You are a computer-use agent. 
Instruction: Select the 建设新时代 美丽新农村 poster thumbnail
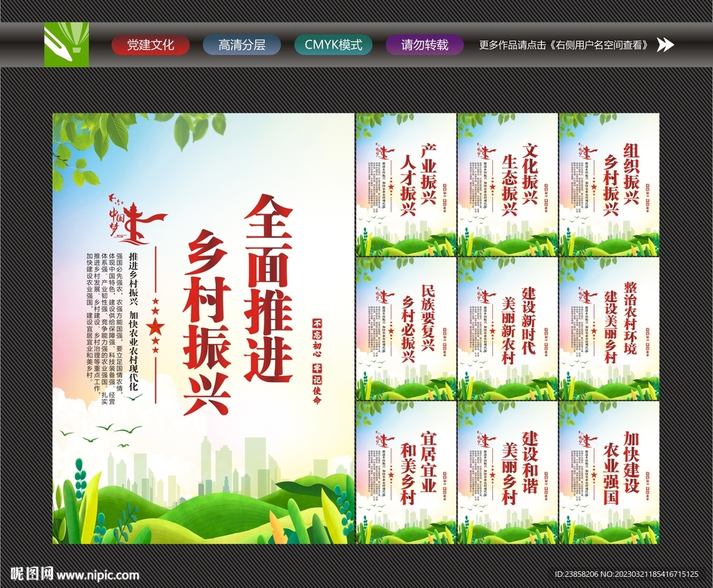coord(508,329)
